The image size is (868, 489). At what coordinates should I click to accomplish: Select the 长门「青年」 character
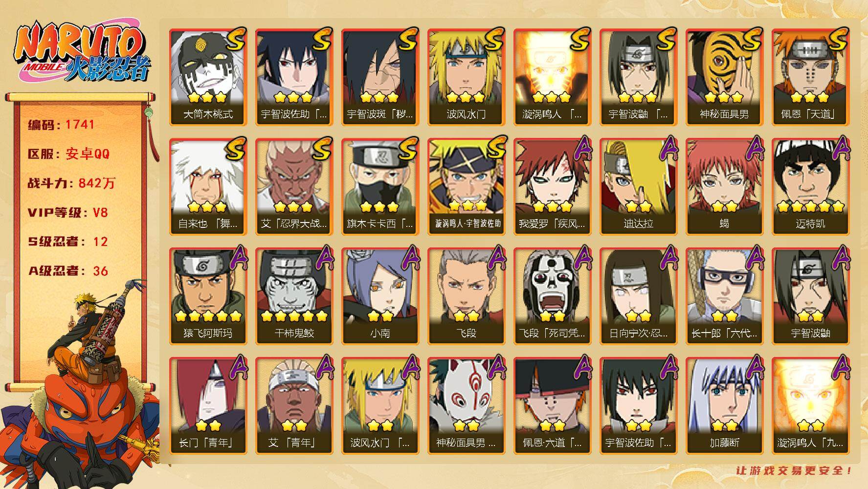coord(208,405)
